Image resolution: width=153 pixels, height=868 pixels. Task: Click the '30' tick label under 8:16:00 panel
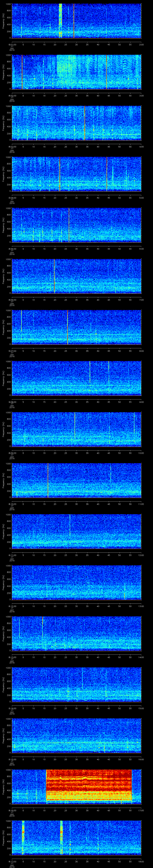77,811
